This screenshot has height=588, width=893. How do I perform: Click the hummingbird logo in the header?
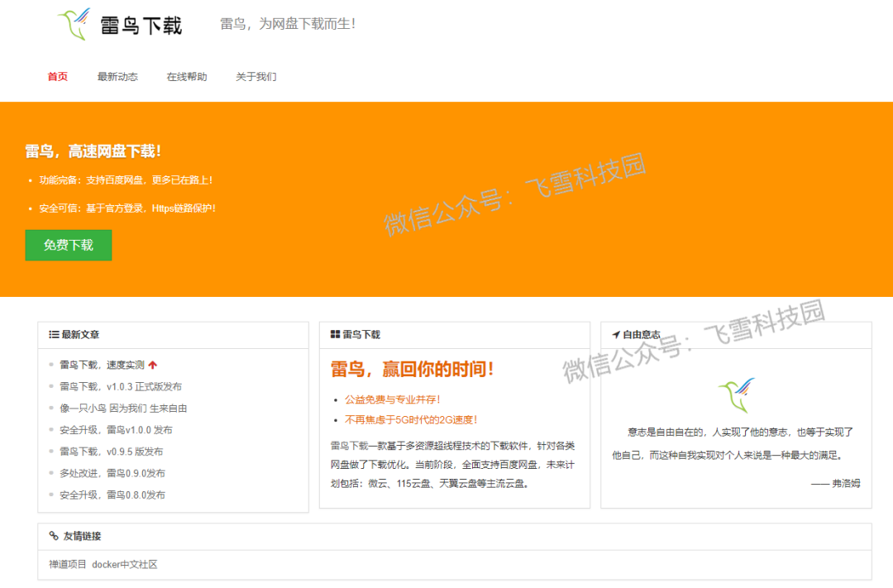tap(74, 24)
